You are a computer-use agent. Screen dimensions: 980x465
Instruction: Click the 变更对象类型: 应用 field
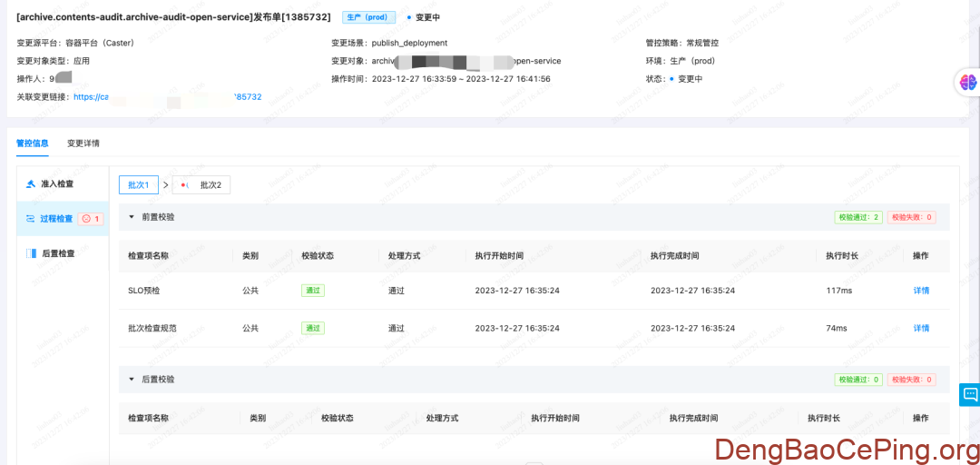click(54, 62)
